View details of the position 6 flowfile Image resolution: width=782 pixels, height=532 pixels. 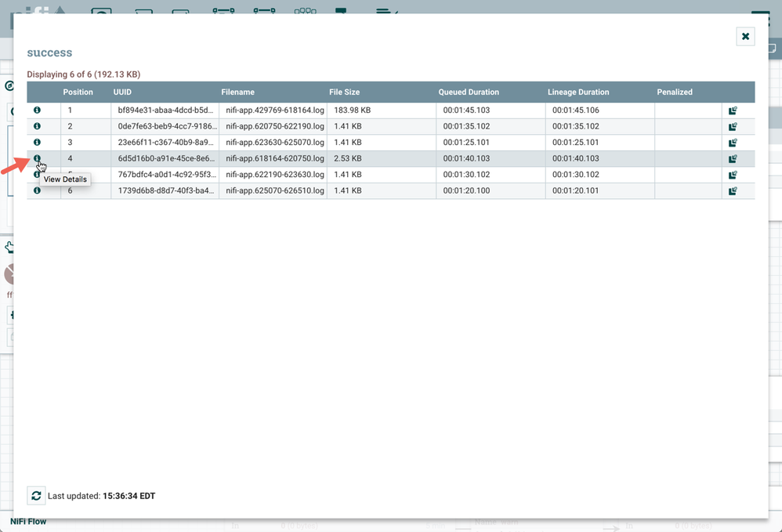(37, 190)
